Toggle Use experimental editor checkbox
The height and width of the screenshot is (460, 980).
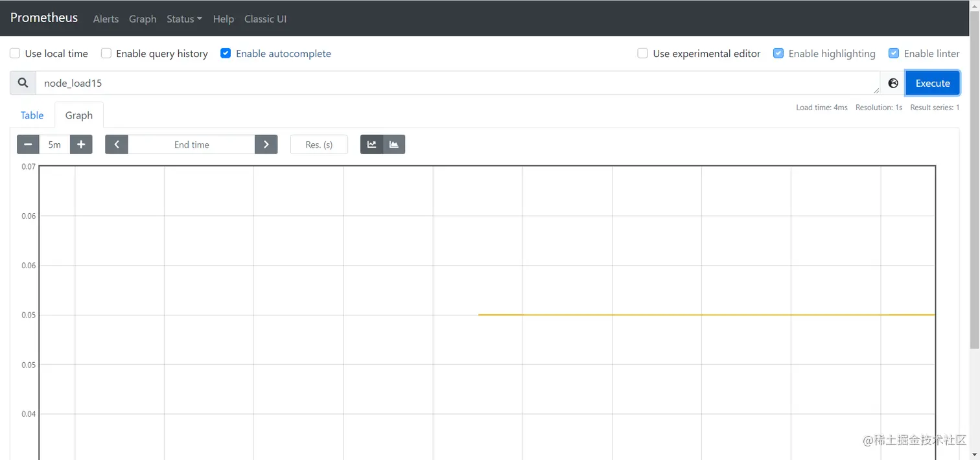(643, 53)
